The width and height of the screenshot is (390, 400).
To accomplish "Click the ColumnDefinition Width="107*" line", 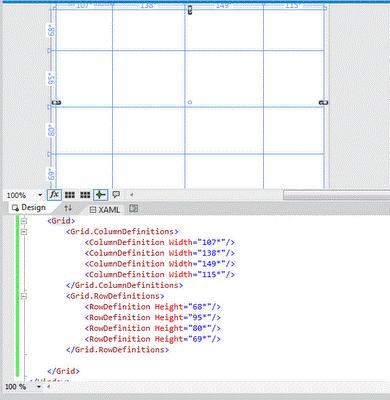I will [x=160, y=242].
